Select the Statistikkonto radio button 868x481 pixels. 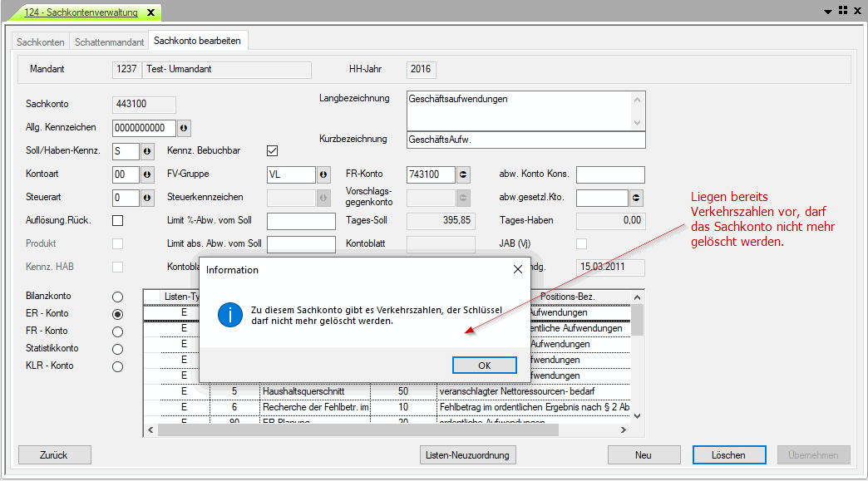click(x=117, y=349)
